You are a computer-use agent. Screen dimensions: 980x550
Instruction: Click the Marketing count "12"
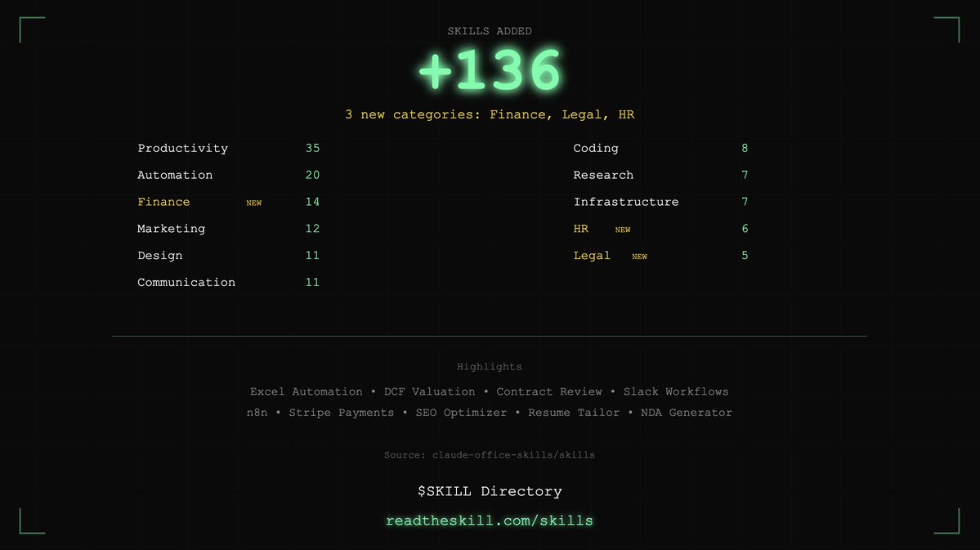pos(312,229)
